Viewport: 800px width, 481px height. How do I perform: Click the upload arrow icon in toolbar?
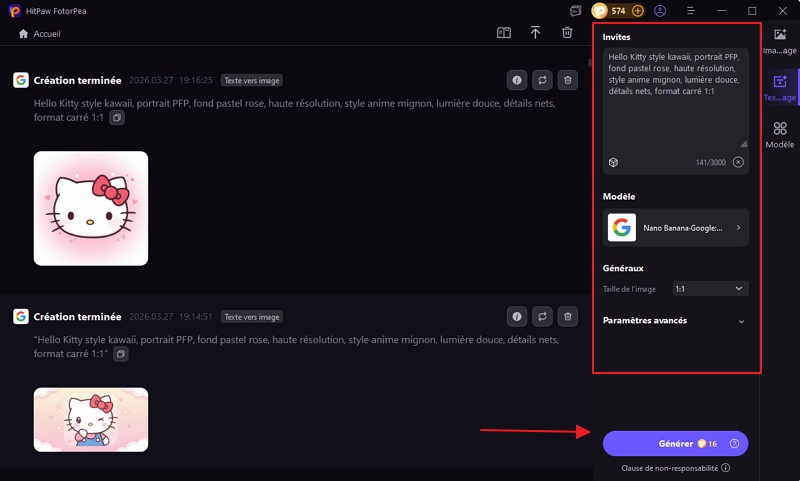pyautogui.click(x=535, y=33)
